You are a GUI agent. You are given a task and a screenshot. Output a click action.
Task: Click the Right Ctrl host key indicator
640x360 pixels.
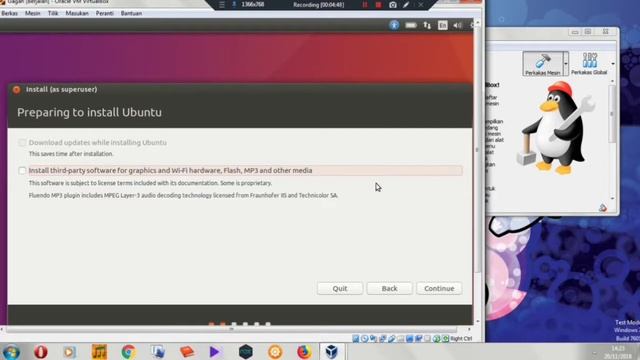coord(461,338)
